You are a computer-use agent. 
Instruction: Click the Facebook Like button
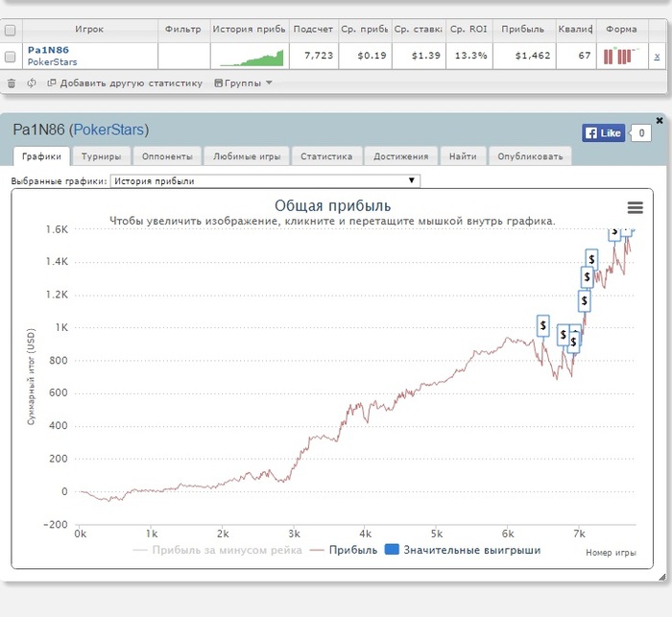604,132
